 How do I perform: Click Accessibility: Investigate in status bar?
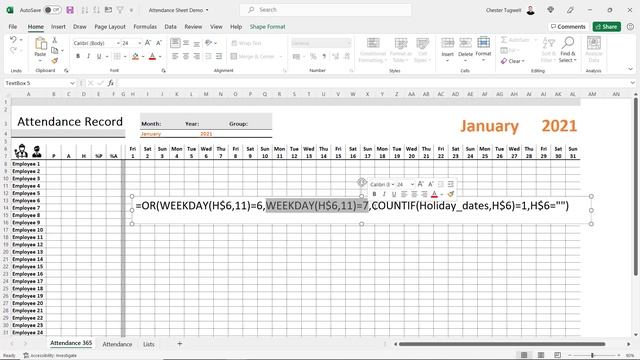pyautogui.click(x=50, y=356)
